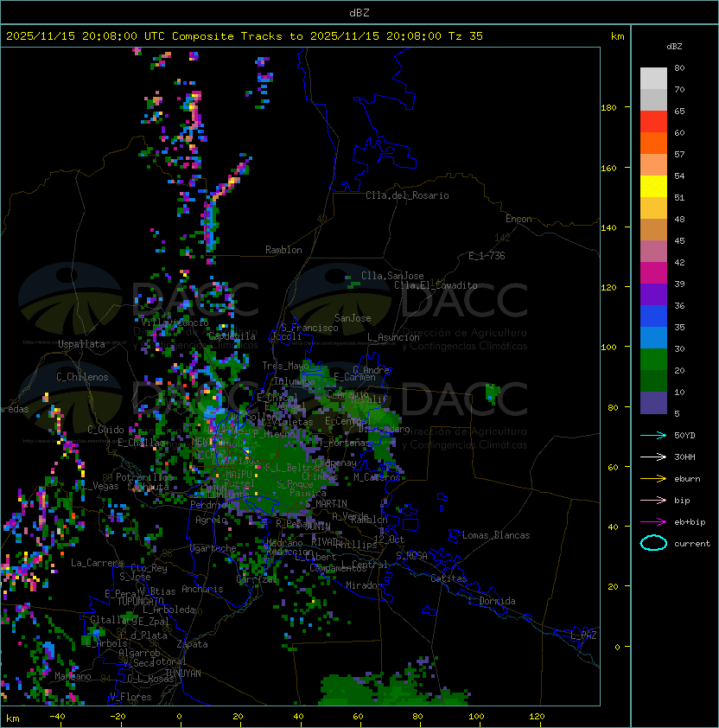
Task: Click the 'E_Challao' map label
Action: coord(141,443)
